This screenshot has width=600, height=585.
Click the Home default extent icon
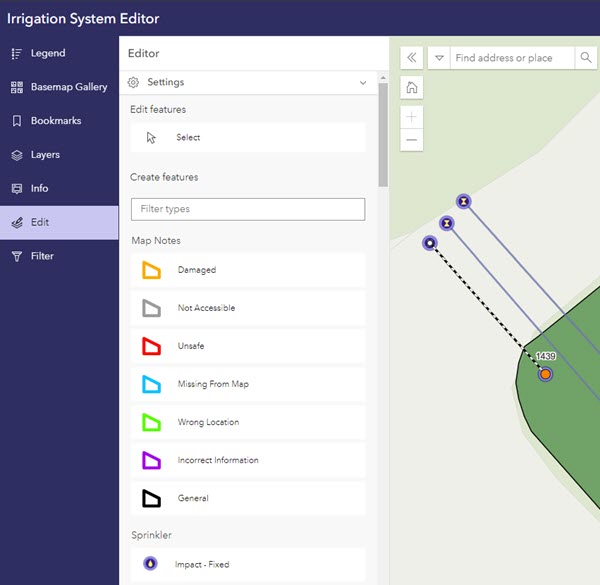412,88
